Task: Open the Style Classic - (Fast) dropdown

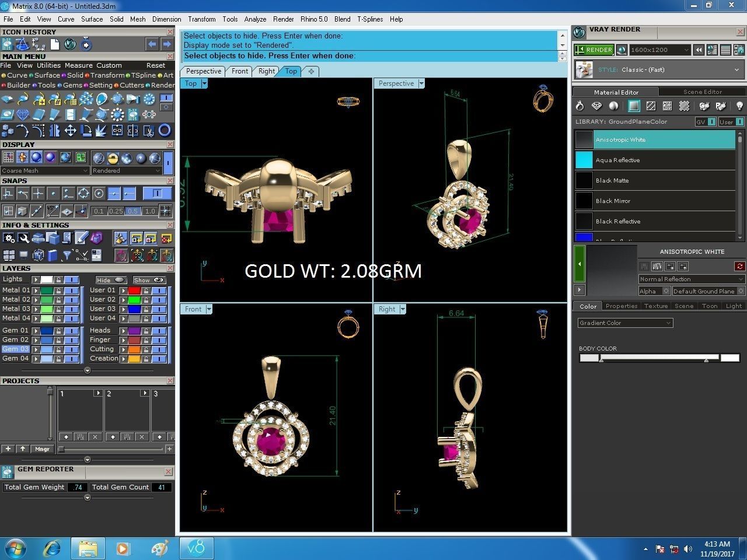Action: click(659, 69)
